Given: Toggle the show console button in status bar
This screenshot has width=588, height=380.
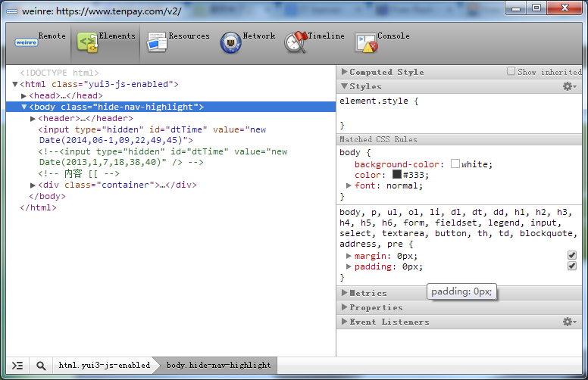Looking at the screenshot, I should click(x=17, y=366).
